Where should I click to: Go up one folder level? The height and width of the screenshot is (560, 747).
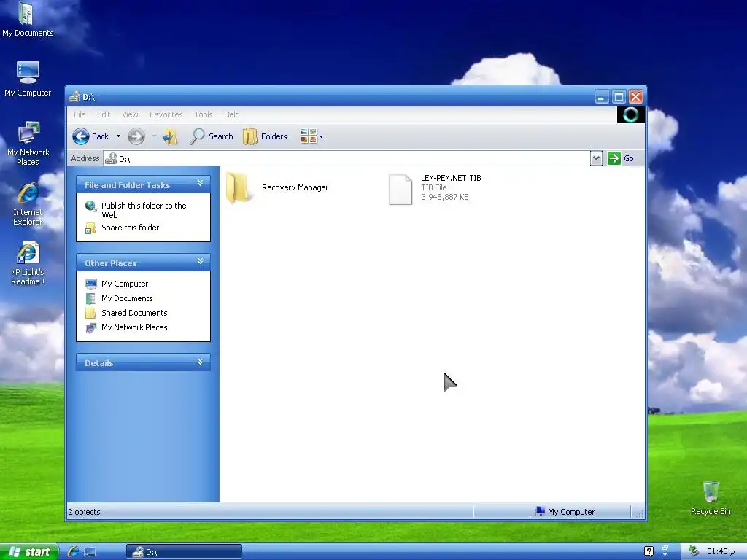169,136
